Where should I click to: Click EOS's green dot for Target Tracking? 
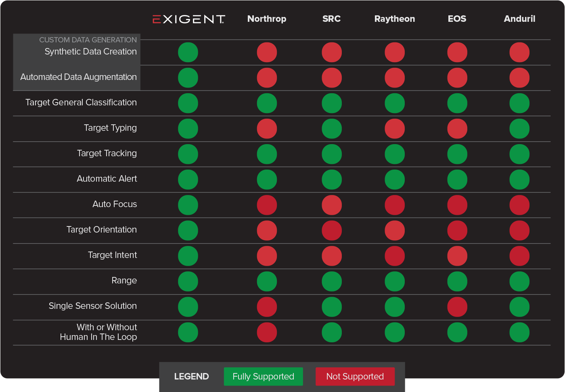click(x=457, y=154)
